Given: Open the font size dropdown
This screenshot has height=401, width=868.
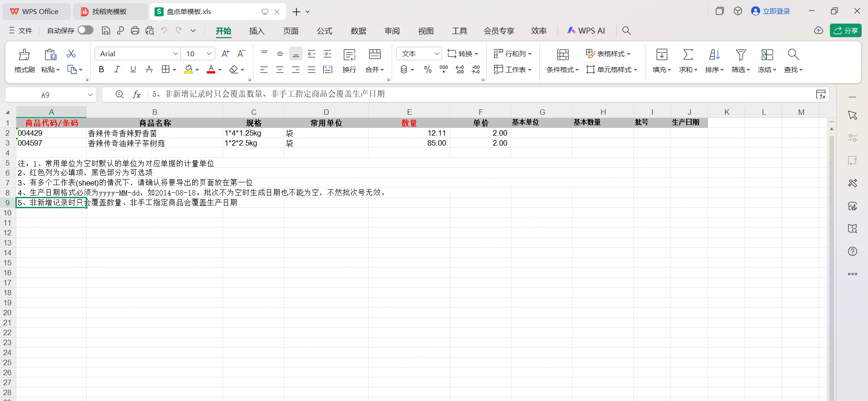Looking at the screenshot, I should tap(209, 54).
